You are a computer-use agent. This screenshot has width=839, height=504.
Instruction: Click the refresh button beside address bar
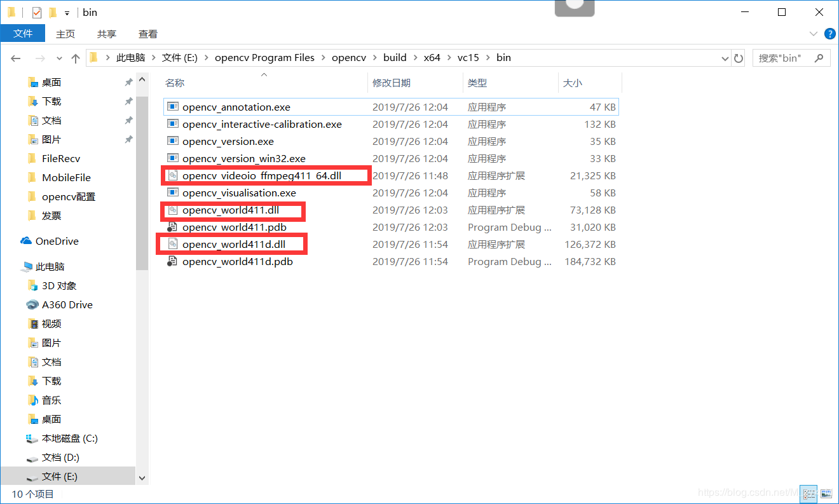point(739,58)
